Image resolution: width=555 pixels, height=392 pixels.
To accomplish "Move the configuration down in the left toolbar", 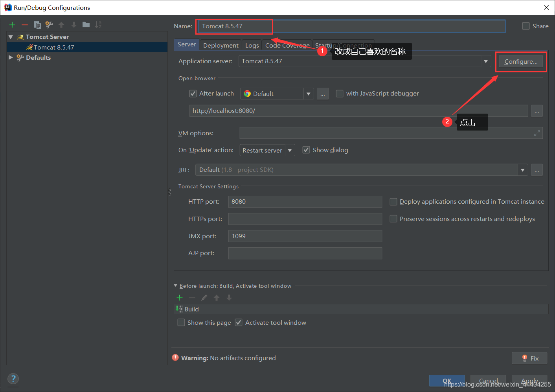I will [x=74, y=25].
